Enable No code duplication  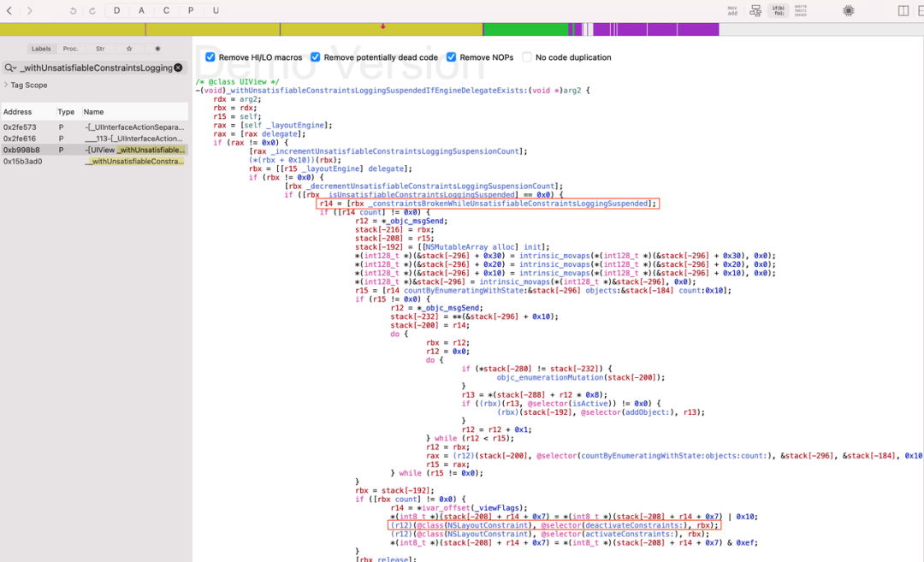(527, 57)
